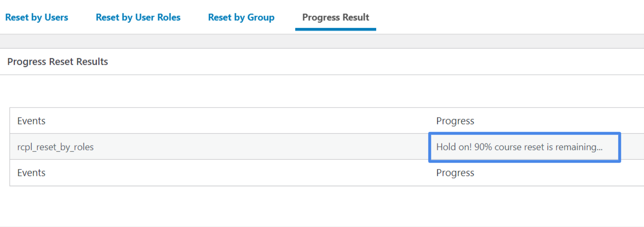Click the gray separator bar beneath the tabs
Image resolution: width=644 pixels, height=227 pixels.
[322, 41]
